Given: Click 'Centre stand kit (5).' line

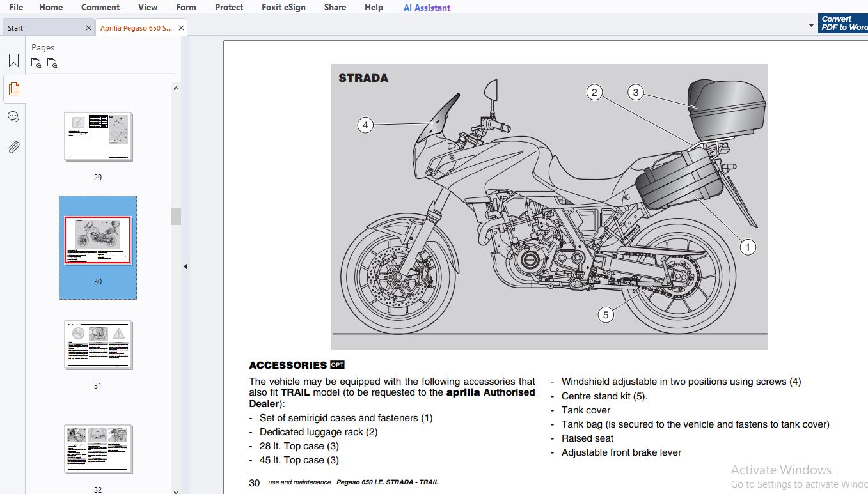Looking at the screenshot, I should [x=604, y=396].
